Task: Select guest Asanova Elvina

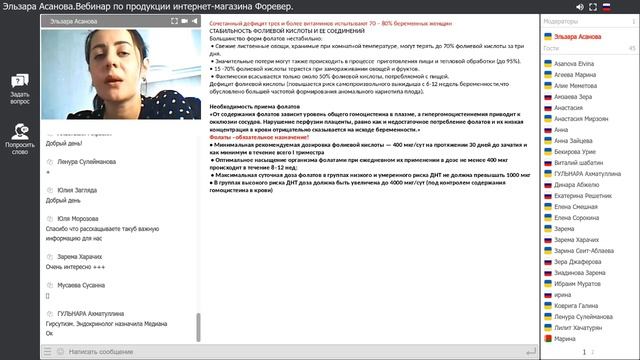Action: (574, 64)
